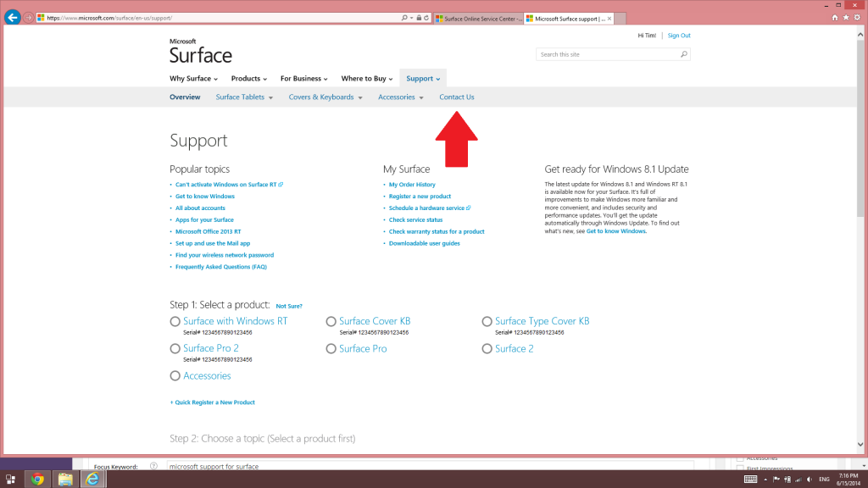Open Contact Us in subnav
The width and height of the screenshot is (868, 488).
(457, 97)
